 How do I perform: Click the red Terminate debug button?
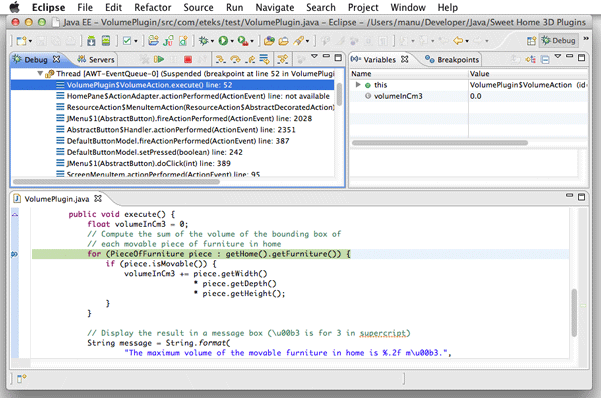(x=188, y=59)
